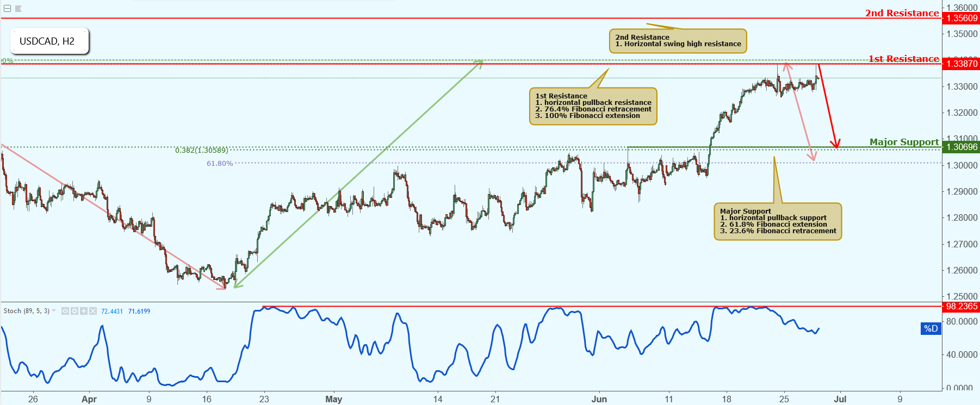Select the 1st Resistance callout note
Screen dimensions: 980x405
(593, 106)
